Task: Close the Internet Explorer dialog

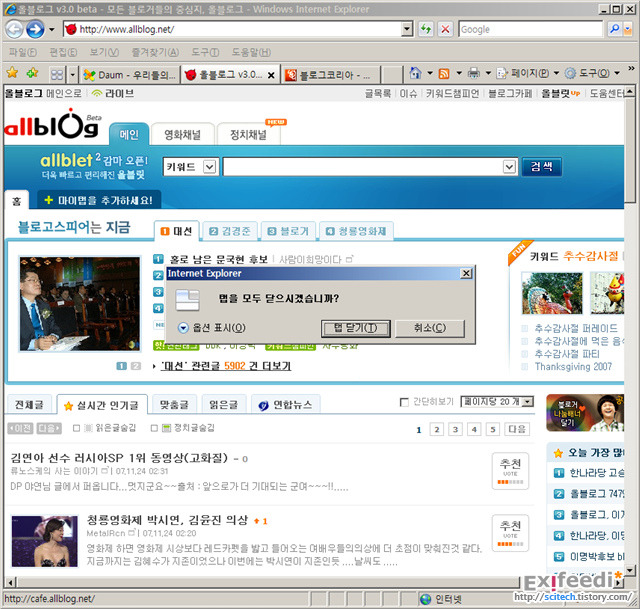Action: coord(466,273)
